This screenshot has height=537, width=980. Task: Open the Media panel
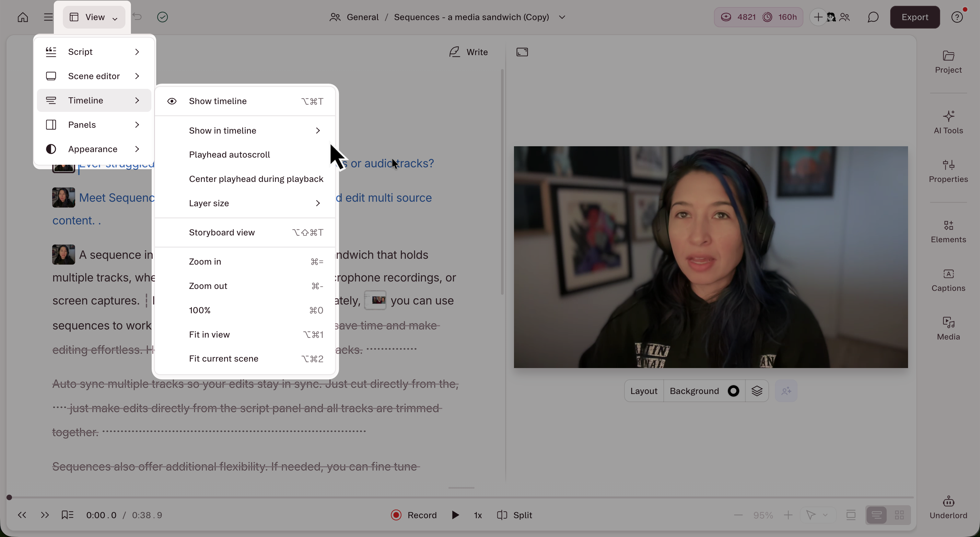tap(948, 329)
